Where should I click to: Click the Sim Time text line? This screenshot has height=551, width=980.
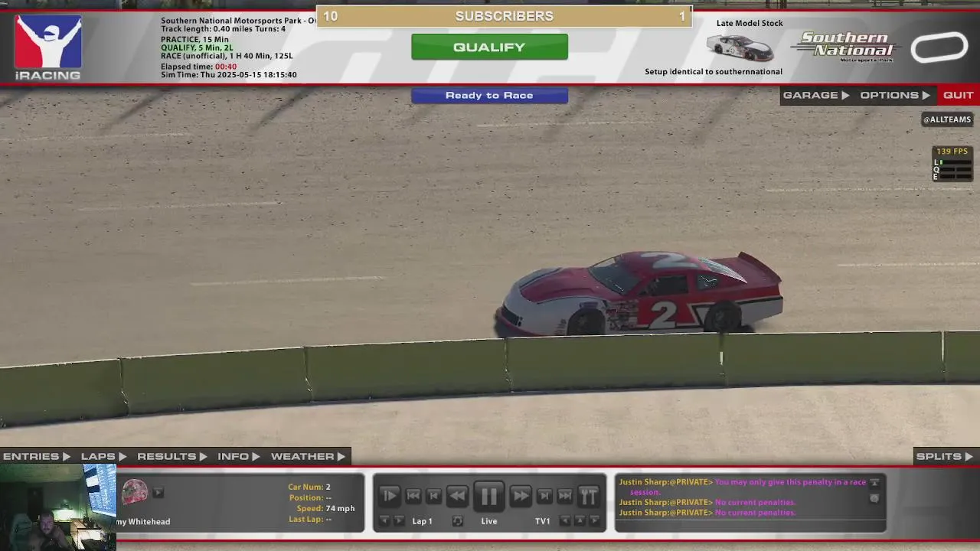click(x=229, y=75)
